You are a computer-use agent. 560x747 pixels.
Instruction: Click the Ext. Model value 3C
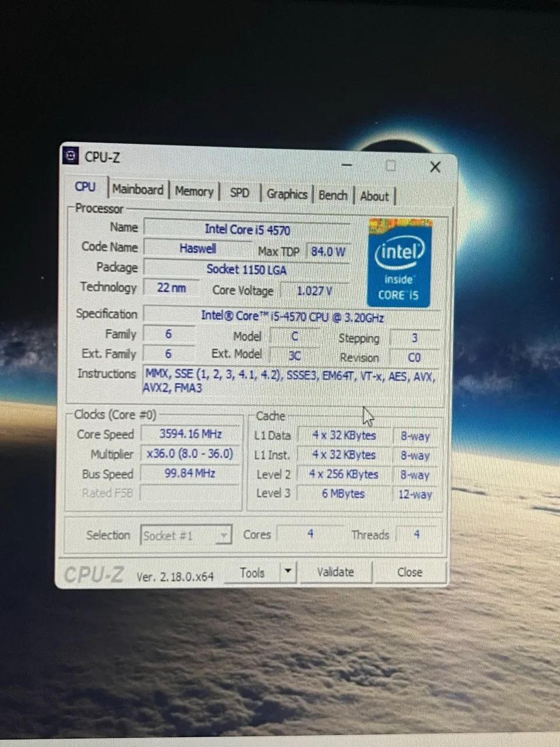click(x=295, y=355)
